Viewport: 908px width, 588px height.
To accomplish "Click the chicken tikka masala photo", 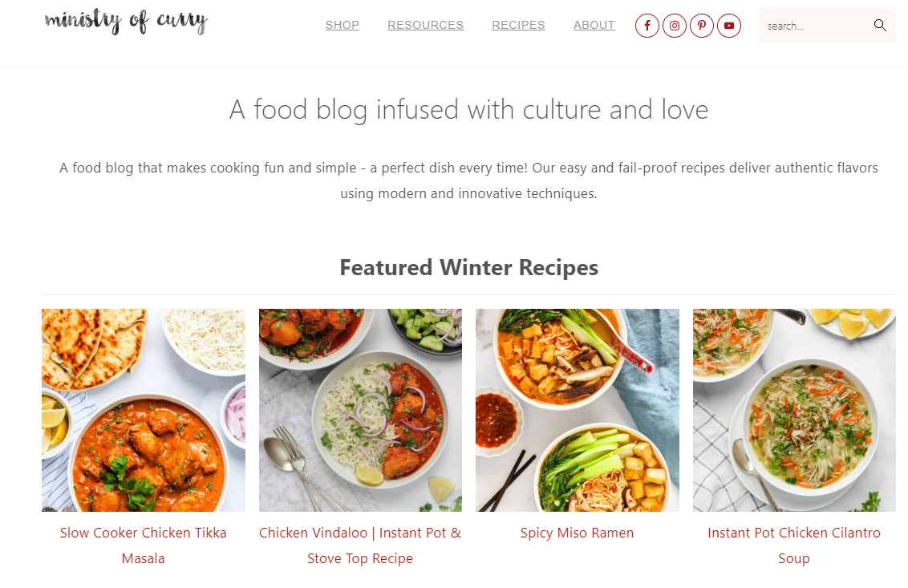I will point(143,410).
